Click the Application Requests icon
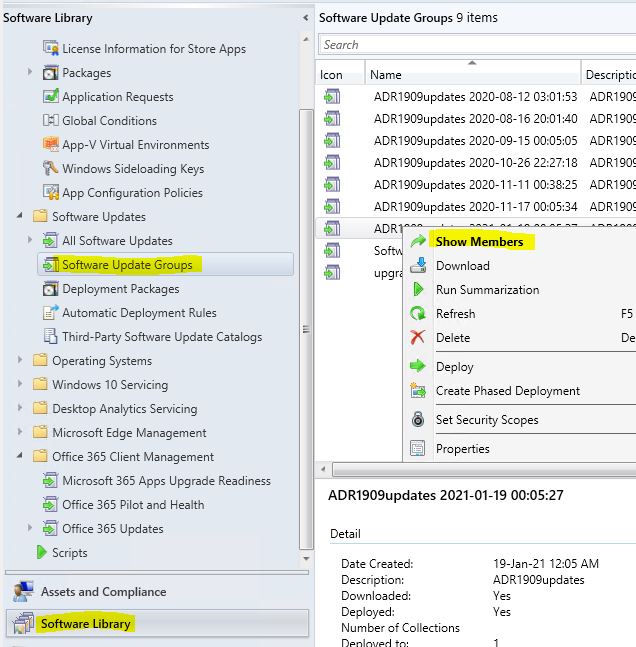 click(x=51, y=97)
